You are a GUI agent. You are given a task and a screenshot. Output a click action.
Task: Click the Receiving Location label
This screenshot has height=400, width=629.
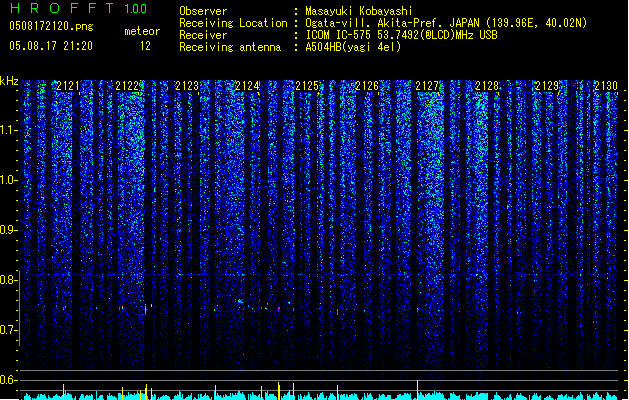(x=233, y=23)
